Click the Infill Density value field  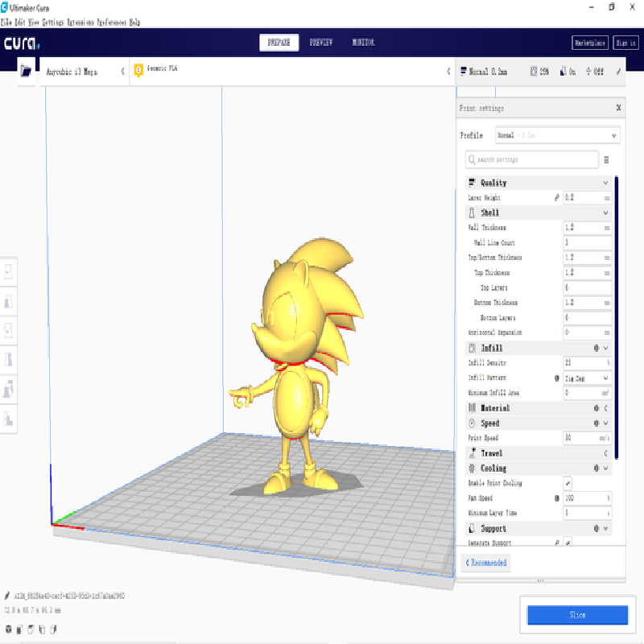click(588, 363)
